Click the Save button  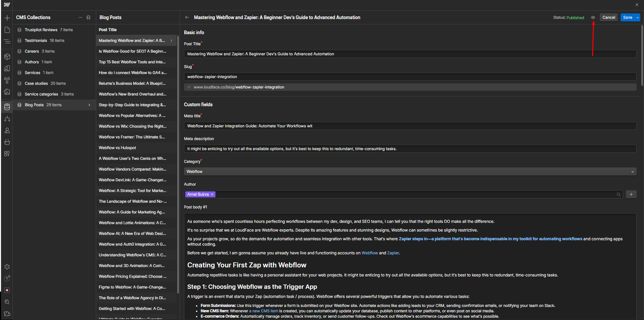(628, 17)
